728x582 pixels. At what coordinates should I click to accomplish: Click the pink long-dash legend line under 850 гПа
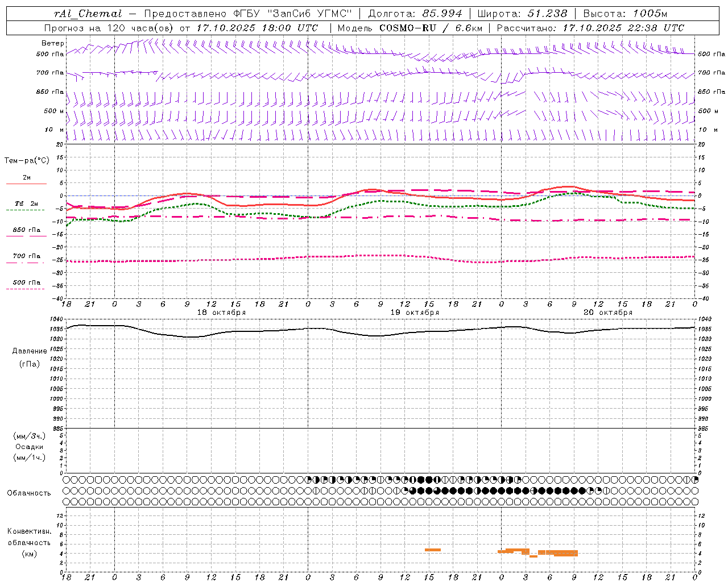pyautogui.click(x=26, y=236)
